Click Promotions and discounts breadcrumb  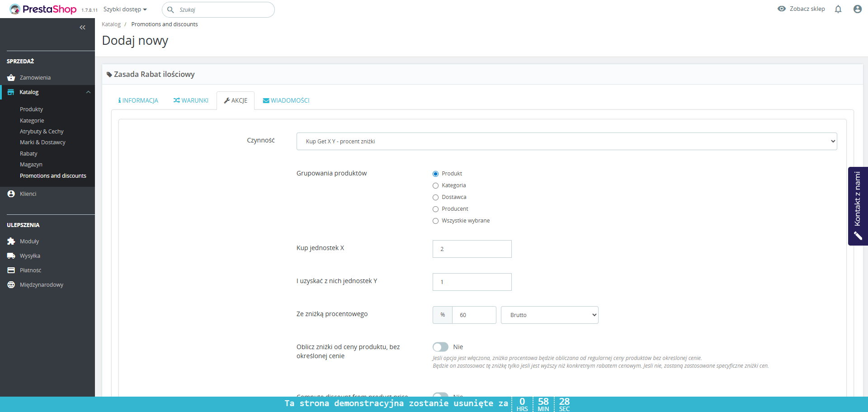pos(165,24)
